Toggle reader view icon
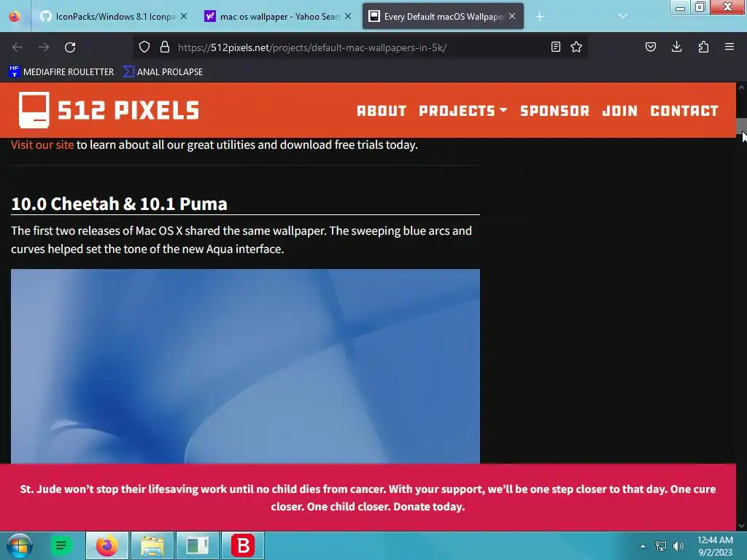This screenshot has height=560, width=747. point(555,47)
